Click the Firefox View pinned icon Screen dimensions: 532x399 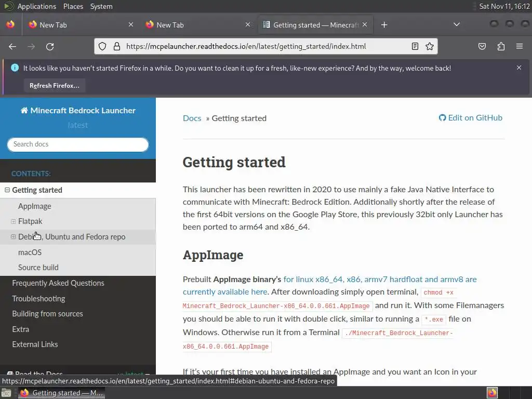(x=10, y=24)
